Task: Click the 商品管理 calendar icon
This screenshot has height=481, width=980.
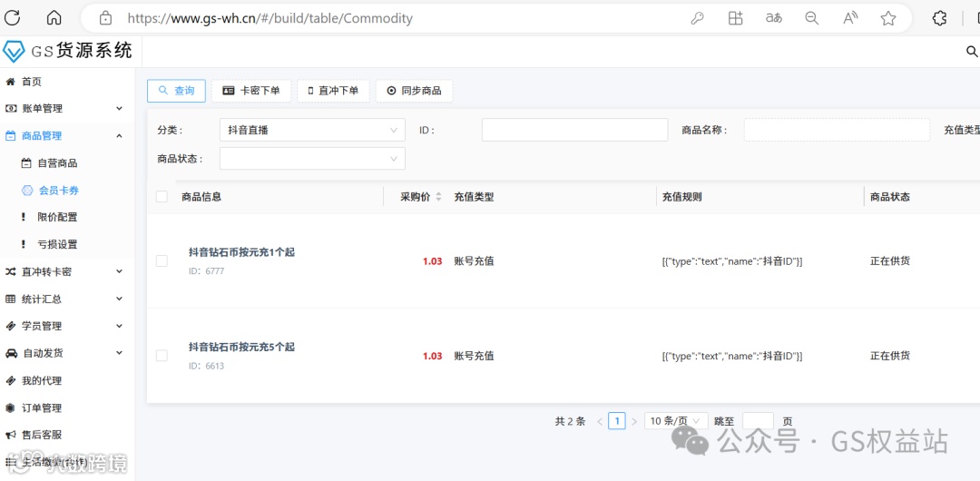Action: coord(11,136)
